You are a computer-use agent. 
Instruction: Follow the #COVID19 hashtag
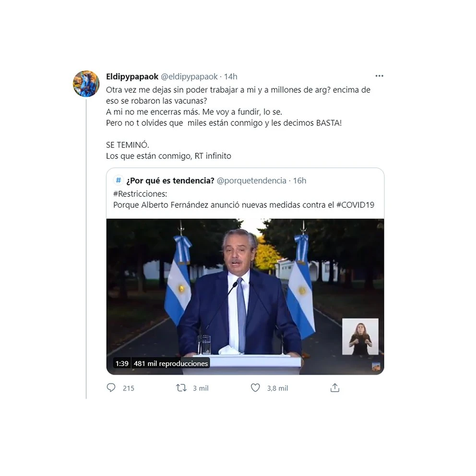pos(355,205)
